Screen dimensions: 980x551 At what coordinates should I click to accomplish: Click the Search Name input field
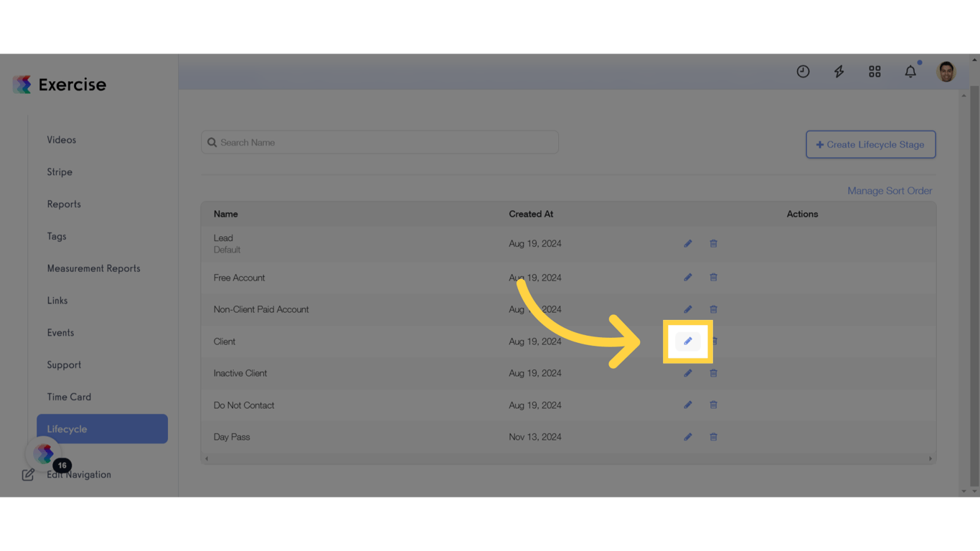(380, 142)
